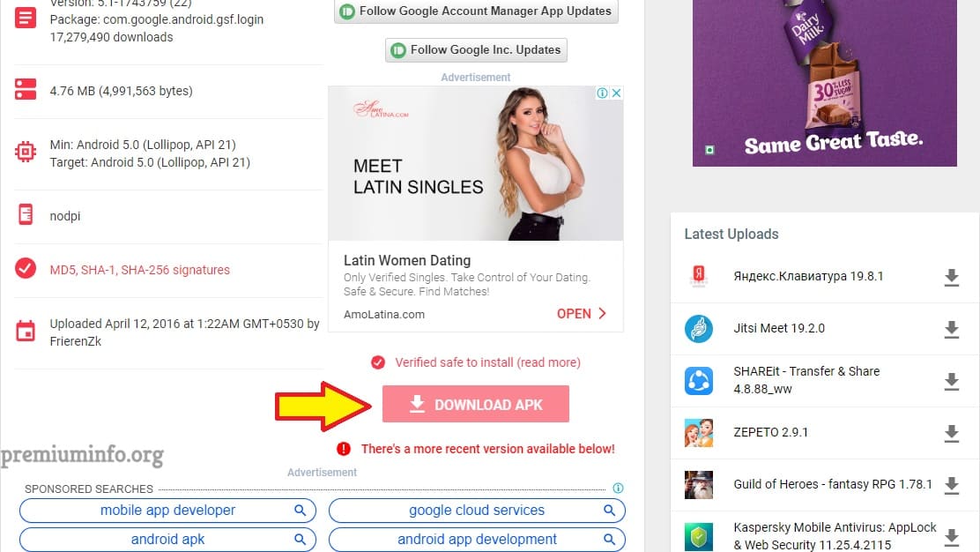Image resolution: width=980 pixels, height=552 pixels.
Task: Click the DOWNLOAD APK button
Action: click(476, 404)
